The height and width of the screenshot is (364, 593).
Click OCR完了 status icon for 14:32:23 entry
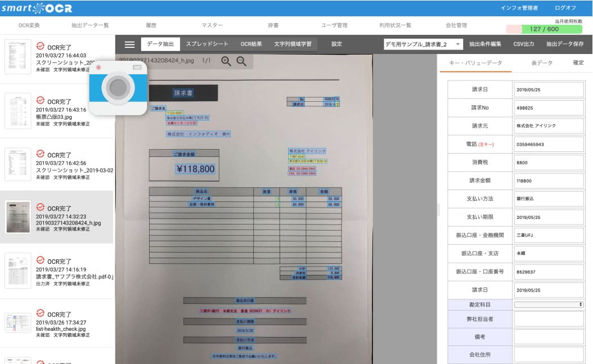41,207
